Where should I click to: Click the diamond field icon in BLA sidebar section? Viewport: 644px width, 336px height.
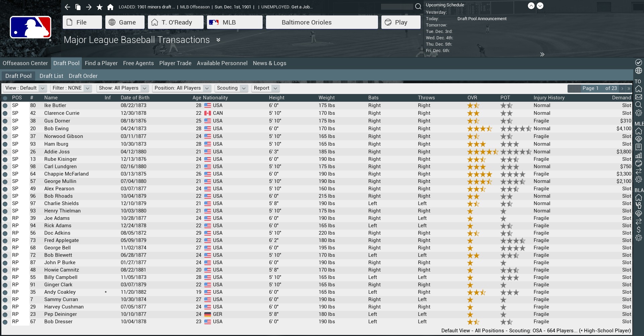point(639,213)
